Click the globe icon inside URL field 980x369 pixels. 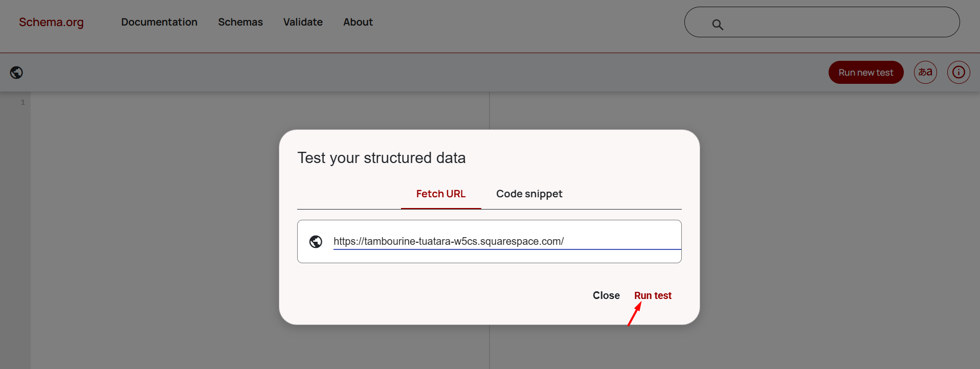316,242
